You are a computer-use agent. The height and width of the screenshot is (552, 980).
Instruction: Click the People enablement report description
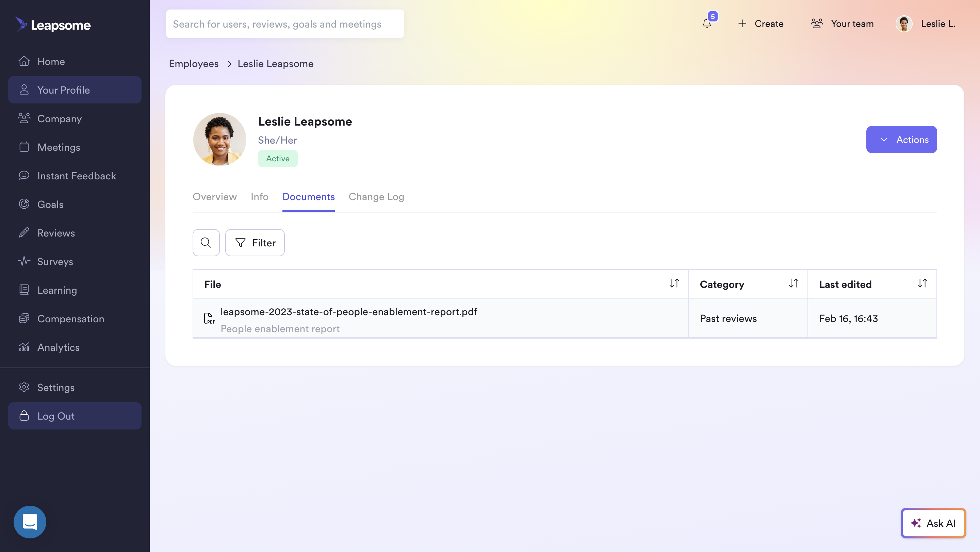pyautogui.click(x=280, y=329)
